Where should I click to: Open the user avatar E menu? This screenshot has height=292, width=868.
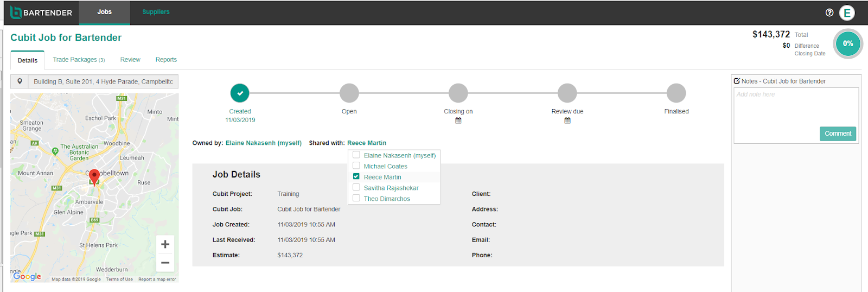pyautogui.click(x=847, y=12)
